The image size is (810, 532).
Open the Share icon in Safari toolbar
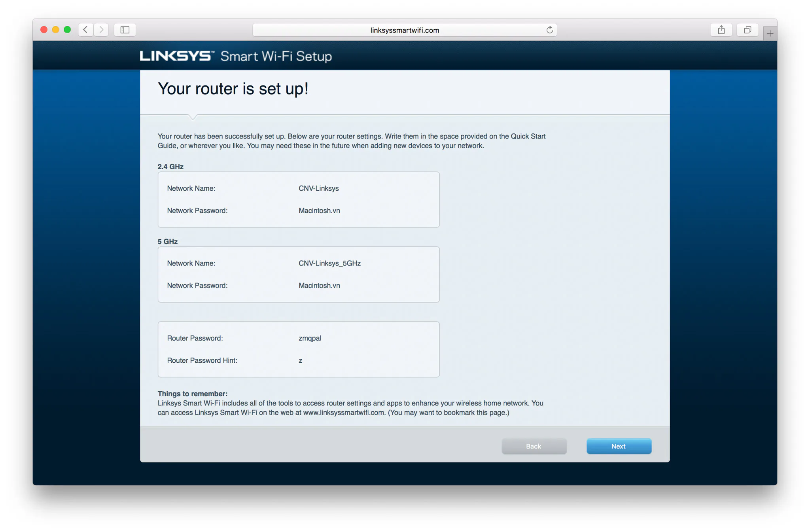(721, 30)
